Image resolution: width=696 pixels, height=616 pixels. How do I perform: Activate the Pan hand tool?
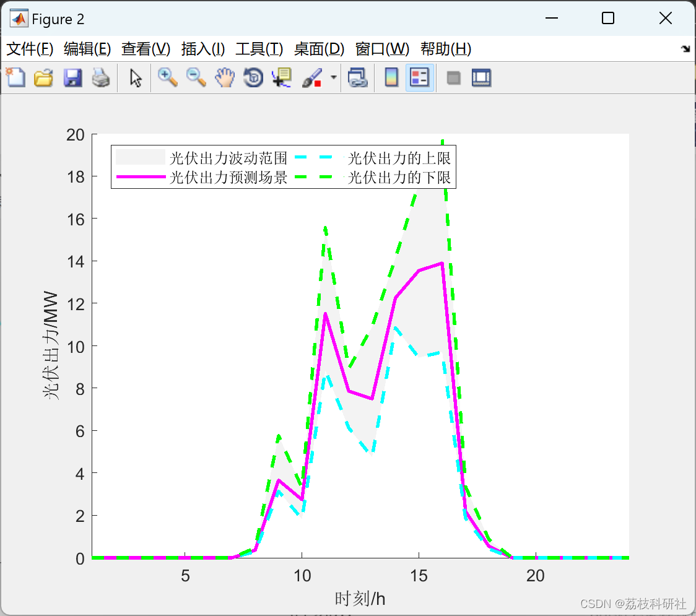pos(225,77)
